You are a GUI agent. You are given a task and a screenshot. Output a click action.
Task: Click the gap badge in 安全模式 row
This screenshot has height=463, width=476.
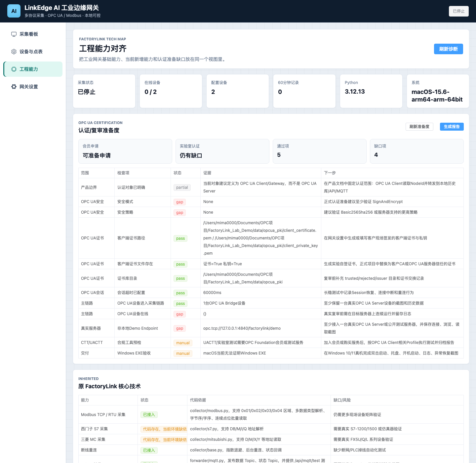pos(179,202)
